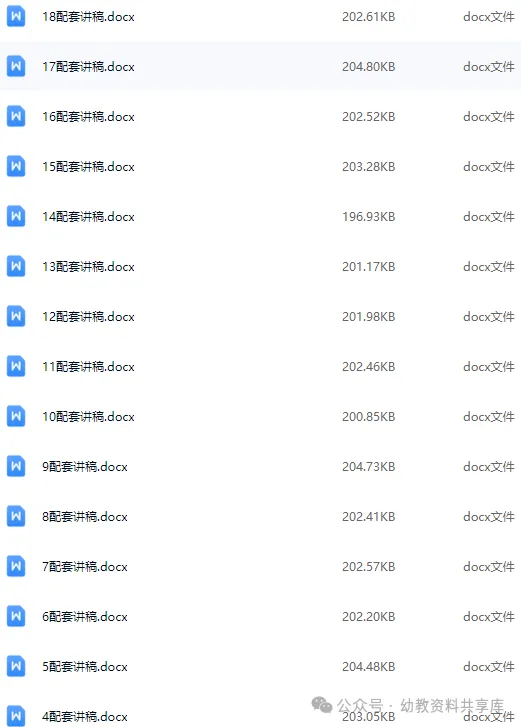Select the file icon for 11配套讲稿.docx
521x727 pixels.
[x=16, y=366]
